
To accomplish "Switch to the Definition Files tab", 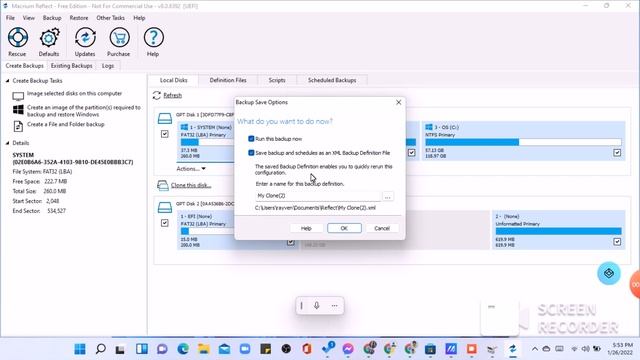I will coord(228,80).
